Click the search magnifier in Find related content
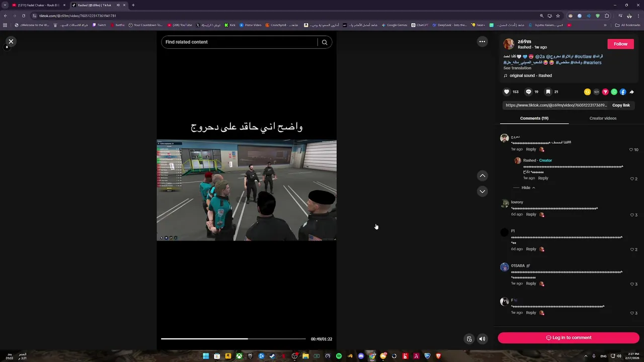 (325, 42)
